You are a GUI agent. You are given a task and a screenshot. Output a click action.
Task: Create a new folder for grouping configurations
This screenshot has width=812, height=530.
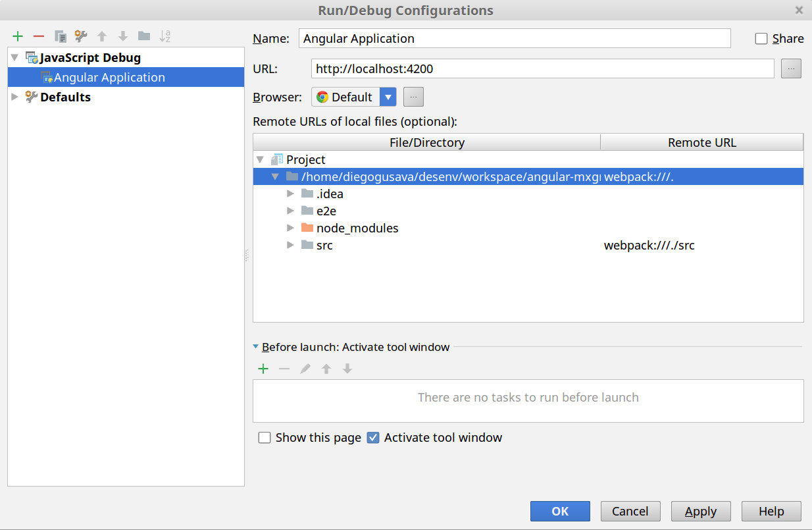[144, 36]
